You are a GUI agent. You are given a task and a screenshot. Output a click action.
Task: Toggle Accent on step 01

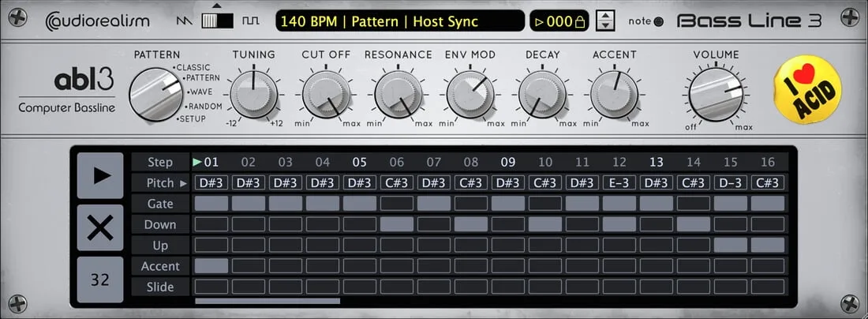(x=211, y=266)
